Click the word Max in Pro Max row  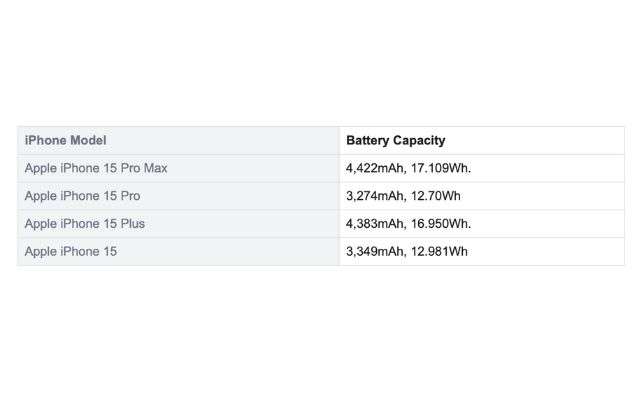pos(156,168)
